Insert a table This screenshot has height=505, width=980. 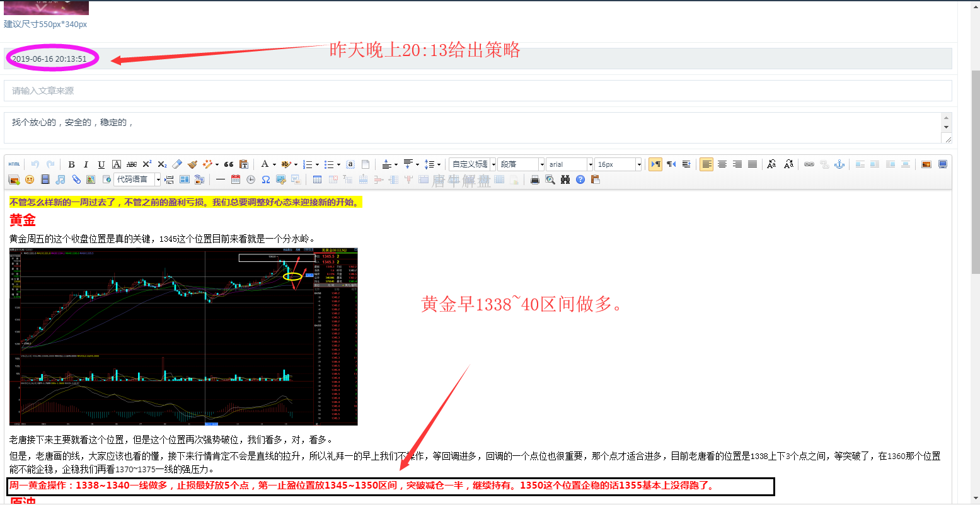click(x=316, y=179)
